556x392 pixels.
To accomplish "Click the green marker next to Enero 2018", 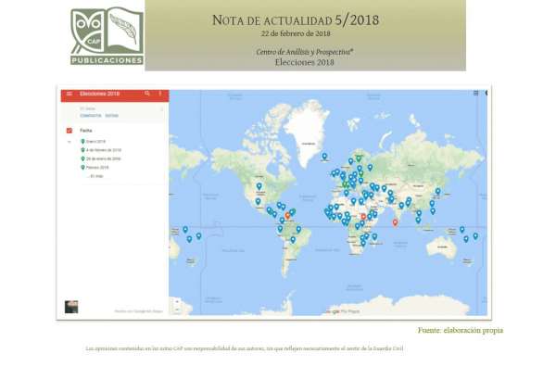I will click(82, 142).
